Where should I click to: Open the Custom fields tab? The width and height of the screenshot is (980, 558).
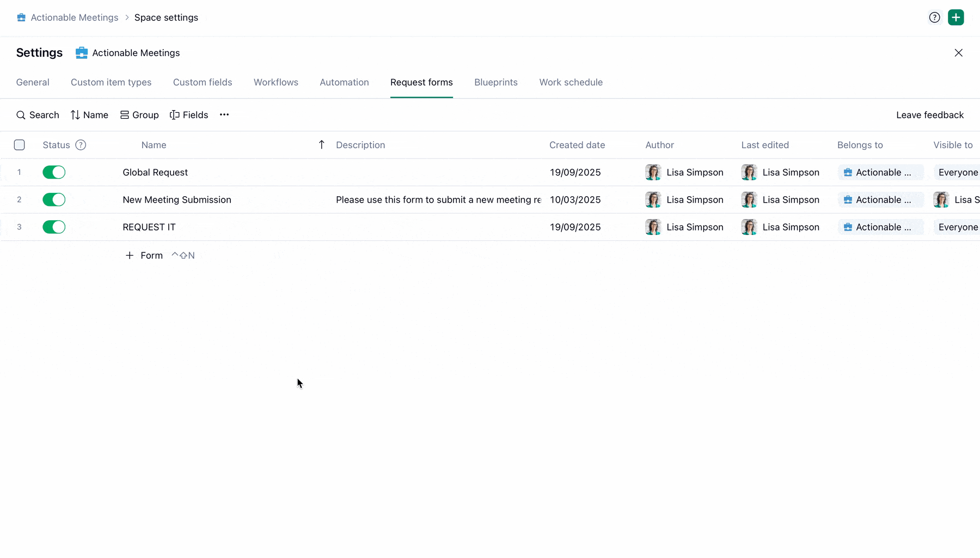[203, 82]
